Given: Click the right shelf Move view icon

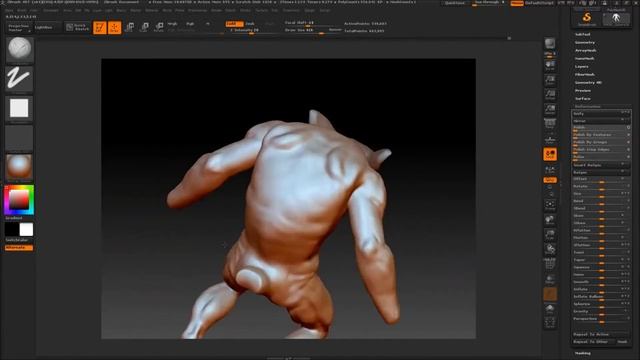Looking at the screenshot, I should click(550, 220).
